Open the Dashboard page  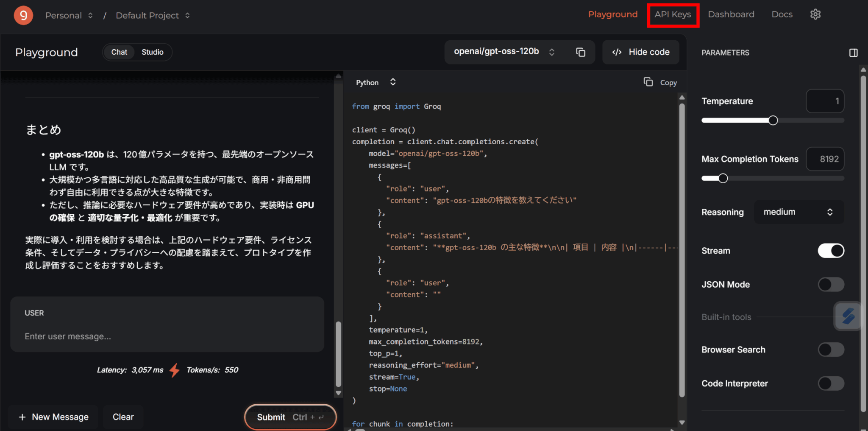coord(731,14)
